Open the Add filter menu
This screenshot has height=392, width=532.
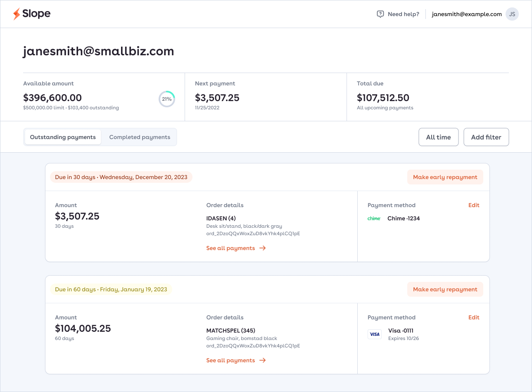click(486, 137)
